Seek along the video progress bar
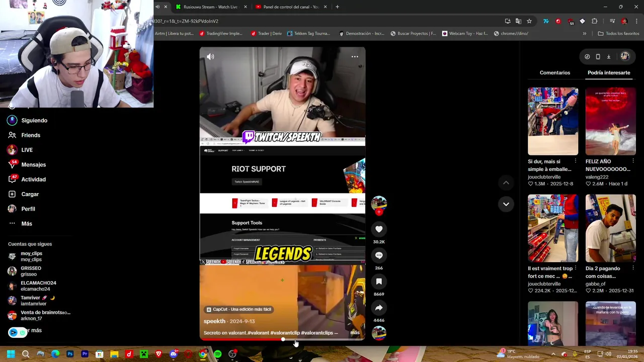The image size is (644, 362). (x=282, y=339)
